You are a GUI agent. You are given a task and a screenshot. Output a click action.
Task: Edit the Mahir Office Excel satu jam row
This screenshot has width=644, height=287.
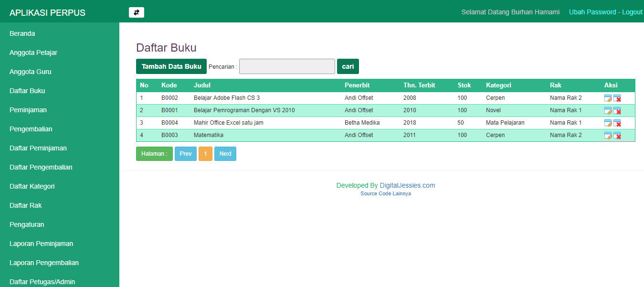[x=608, y=123]
